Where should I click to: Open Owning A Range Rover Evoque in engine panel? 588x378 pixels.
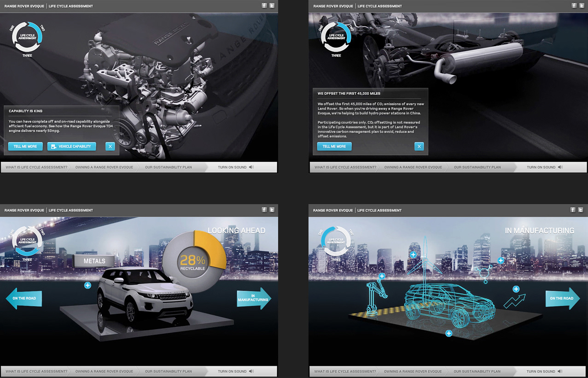105,167
